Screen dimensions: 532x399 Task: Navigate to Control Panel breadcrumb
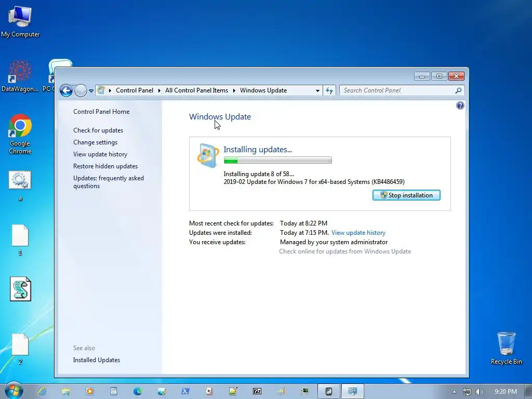point(135,90)
